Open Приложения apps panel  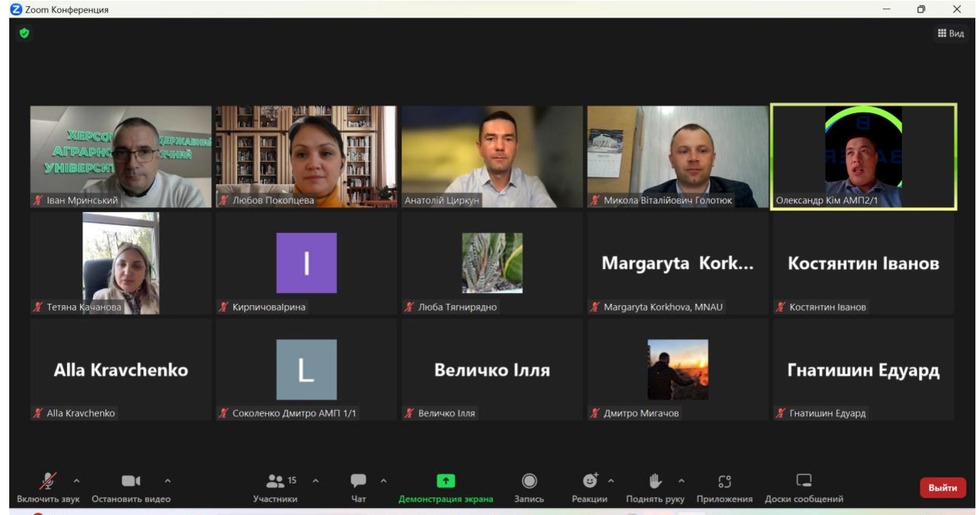(x=724, y=488)
